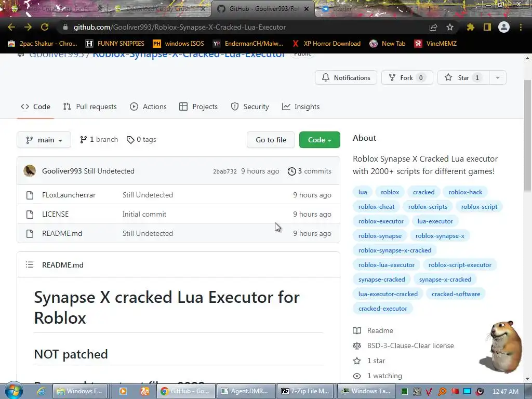Switch to Agent.DMR taskbar window
Image resolution: width=532 pixels, height=399 pixels.
[x=245, y=391]
